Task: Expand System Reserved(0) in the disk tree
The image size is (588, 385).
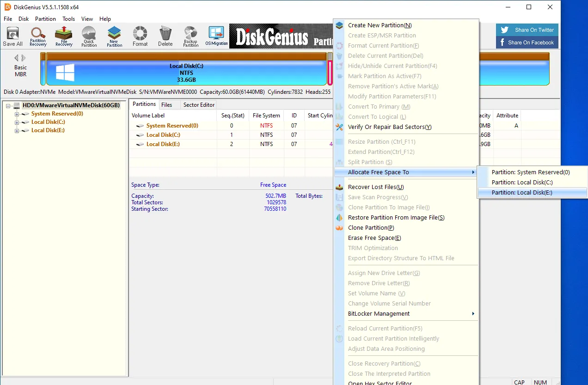Action: 17,114
